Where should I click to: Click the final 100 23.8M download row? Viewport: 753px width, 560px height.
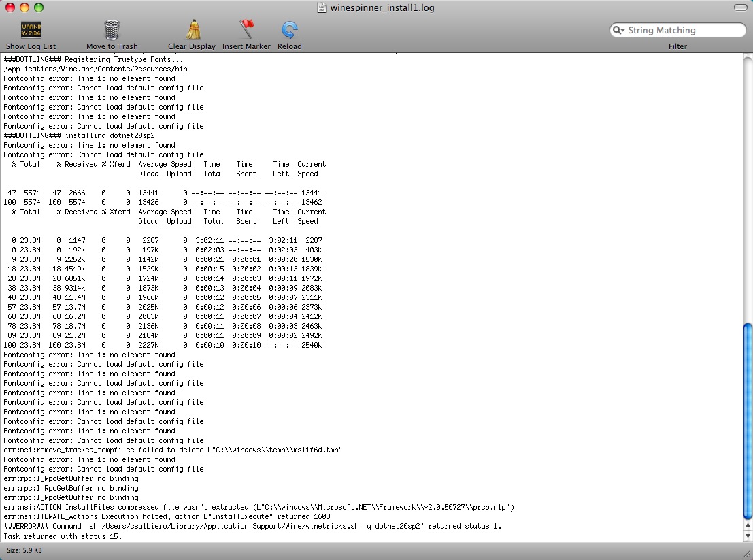(x=163, y=345)
